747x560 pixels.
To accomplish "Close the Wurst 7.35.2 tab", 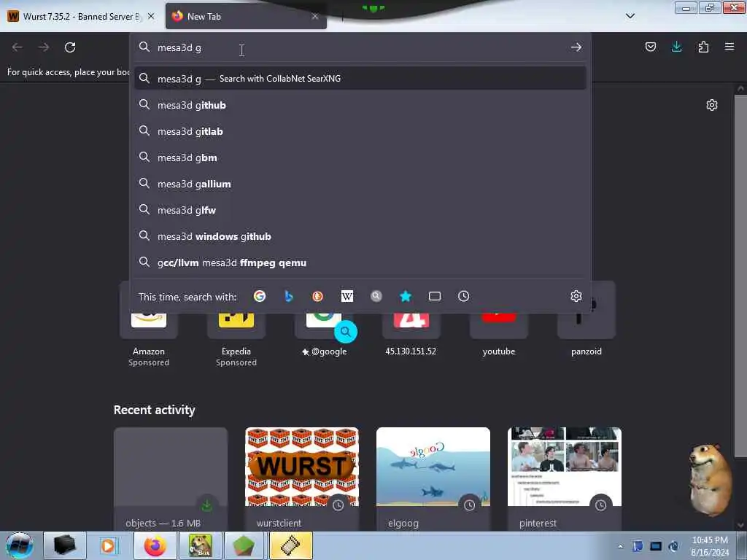I will coord(151,16).
